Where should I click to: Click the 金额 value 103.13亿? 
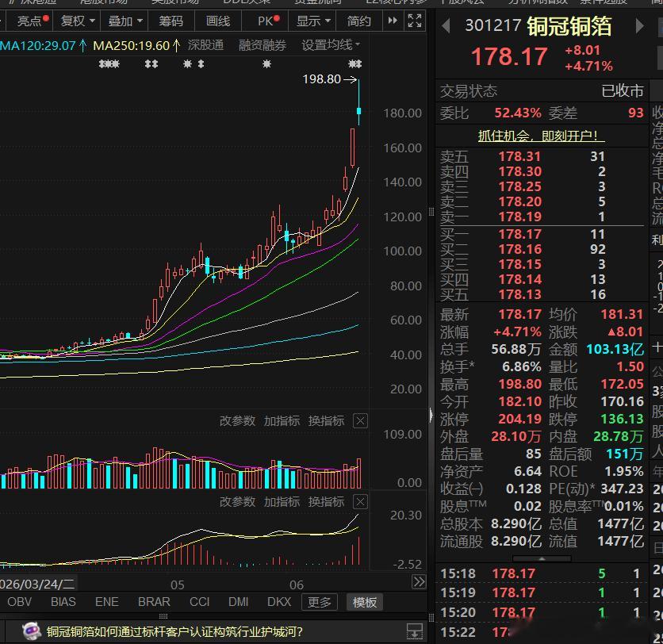615,349
